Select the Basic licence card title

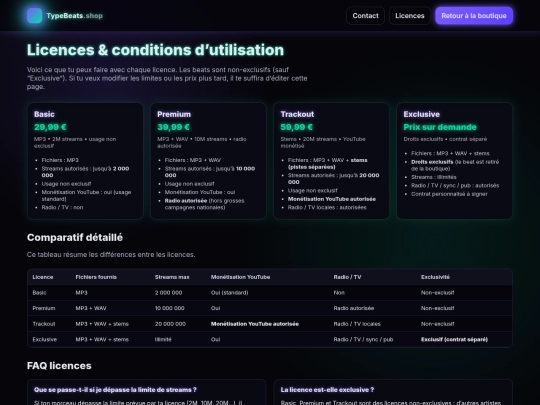(44, 114)
